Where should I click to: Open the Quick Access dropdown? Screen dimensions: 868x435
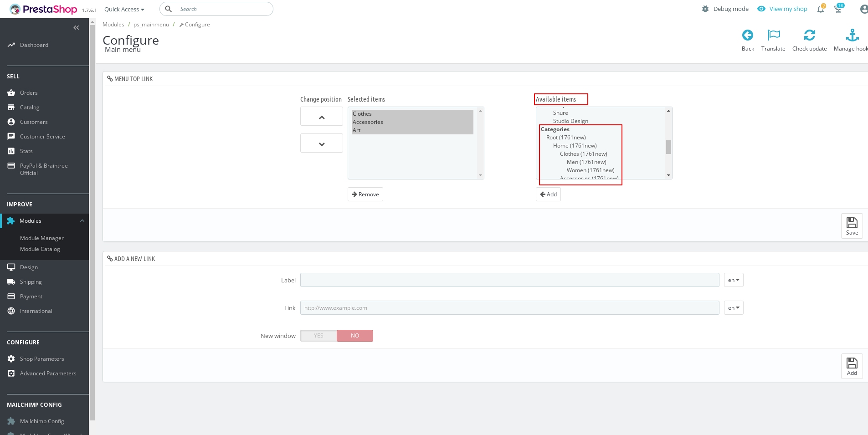click(x=123, y=9)
